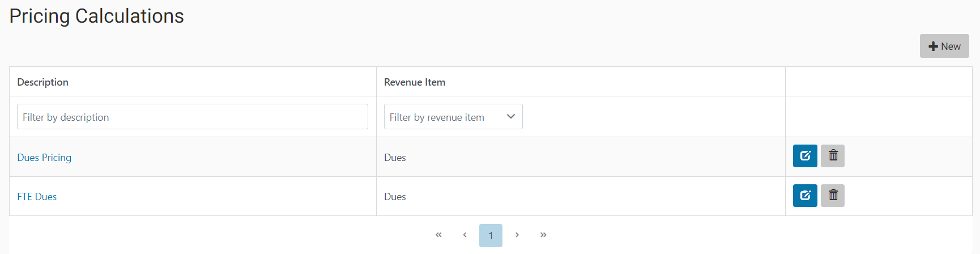The image size is (980, 254).
Task: Delete the Dues Pricing row
Action: click(x=833, y=156)
